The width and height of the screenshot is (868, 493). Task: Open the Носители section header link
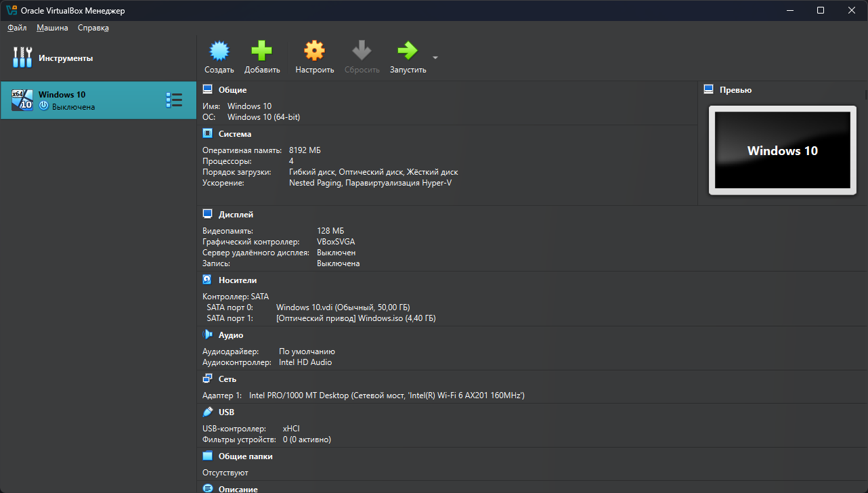click(238, 280)
